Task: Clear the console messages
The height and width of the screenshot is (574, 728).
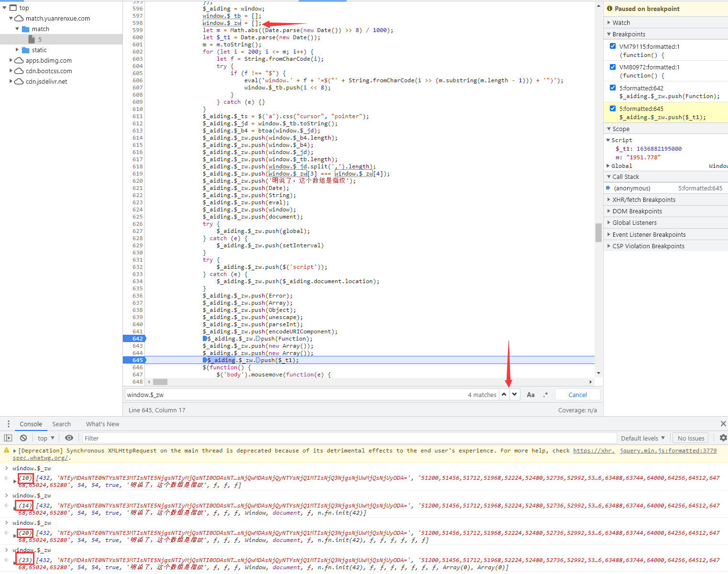Action: tap(23, 438)
